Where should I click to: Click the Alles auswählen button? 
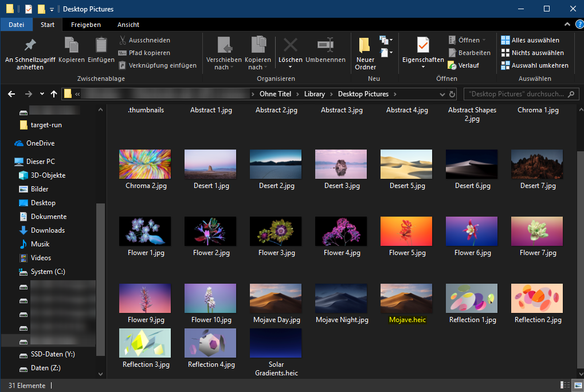pos(533,40)
